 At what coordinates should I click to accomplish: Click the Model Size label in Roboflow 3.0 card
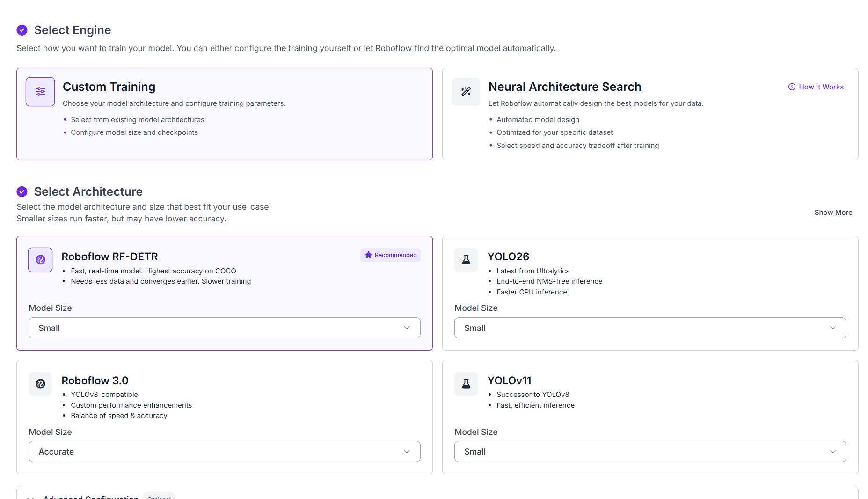(x=50, y=432)
